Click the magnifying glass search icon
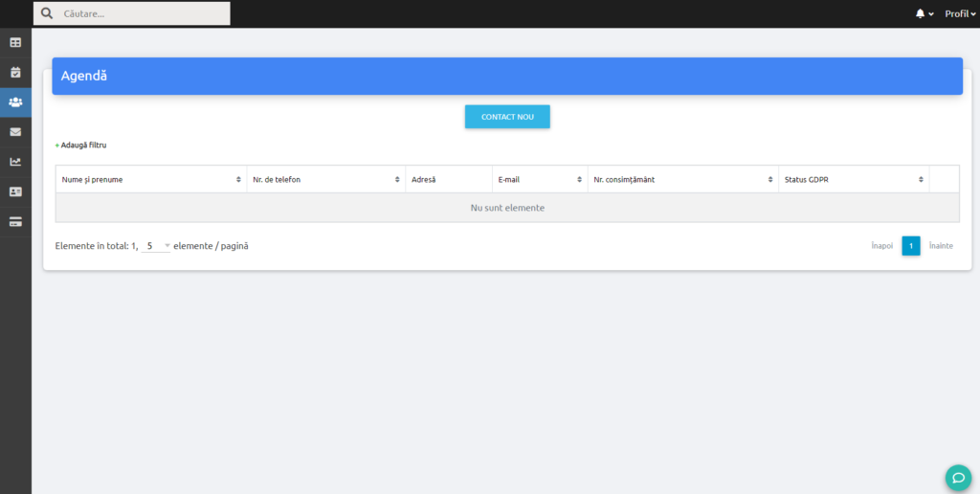This screenshot has height=494, width=980. coord(46,13)
